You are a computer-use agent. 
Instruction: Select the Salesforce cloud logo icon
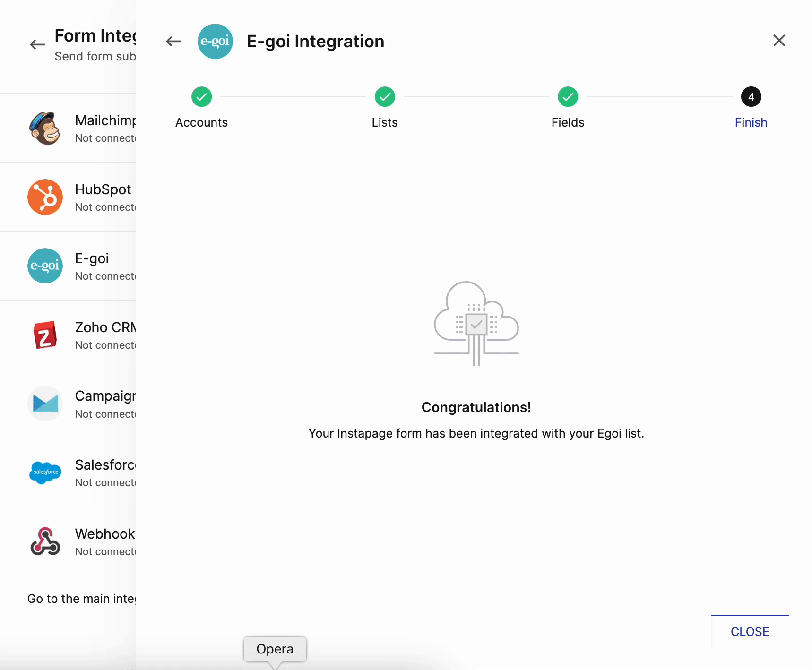click(45, 472)
